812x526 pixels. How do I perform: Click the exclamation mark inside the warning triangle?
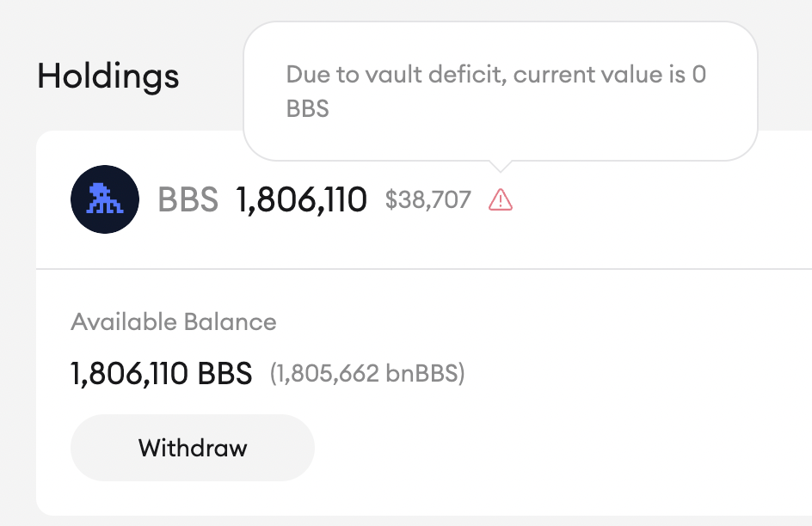[499, 200]
